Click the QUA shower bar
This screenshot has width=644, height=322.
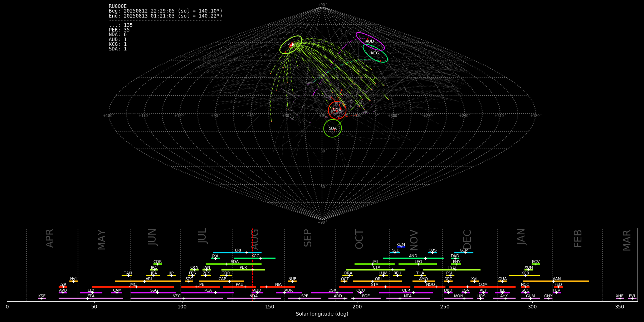[x=502, y=281]
